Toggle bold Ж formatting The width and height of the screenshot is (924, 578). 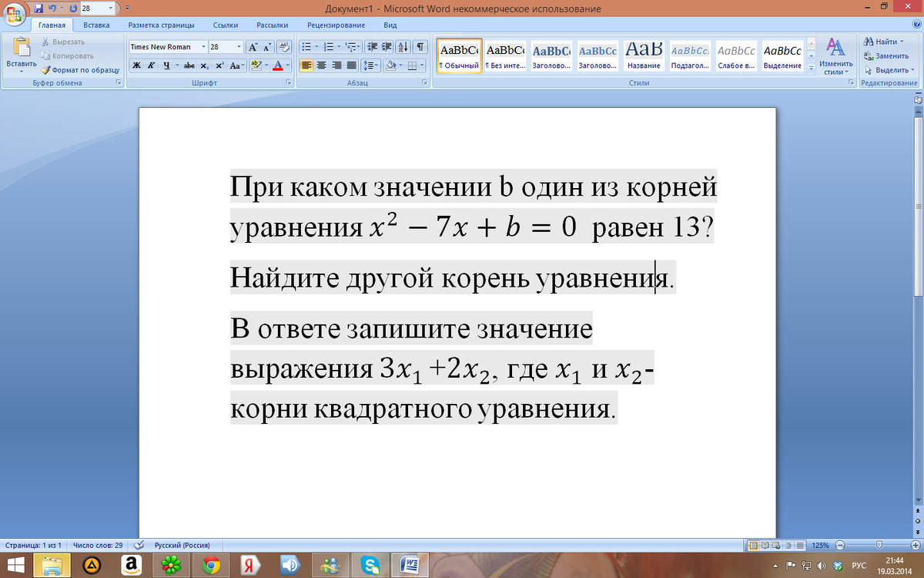(136, 66)
